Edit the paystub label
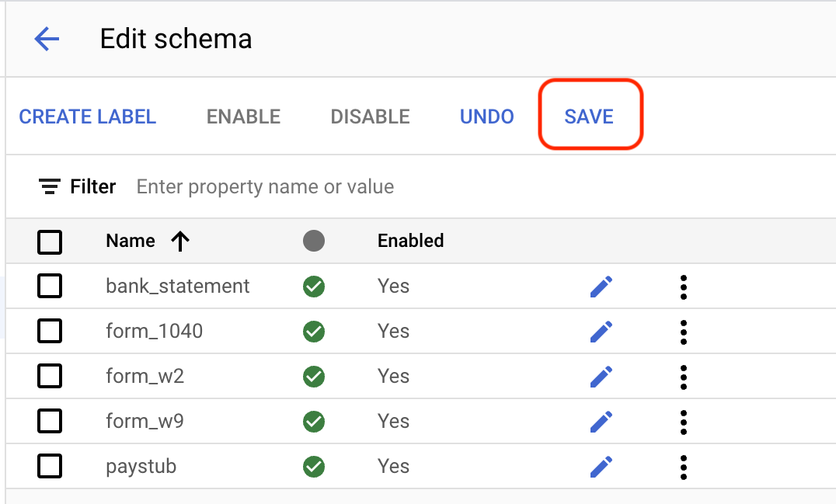The height and width of the screenshot is (504, 836). (x=601, y=467)
